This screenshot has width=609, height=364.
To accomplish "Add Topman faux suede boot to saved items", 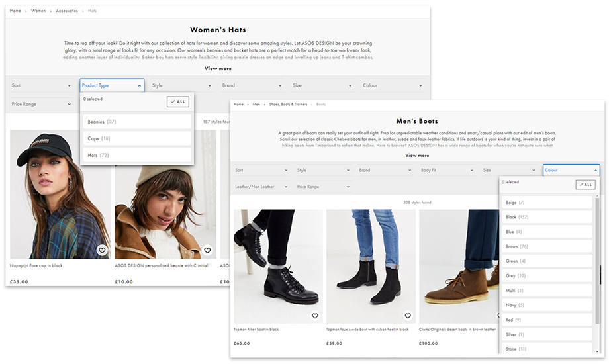I will click(x=408, y=316).
